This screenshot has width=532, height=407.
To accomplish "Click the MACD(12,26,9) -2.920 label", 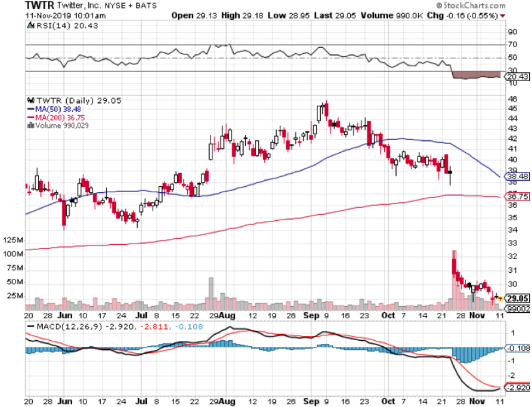I will pos(85,327).
